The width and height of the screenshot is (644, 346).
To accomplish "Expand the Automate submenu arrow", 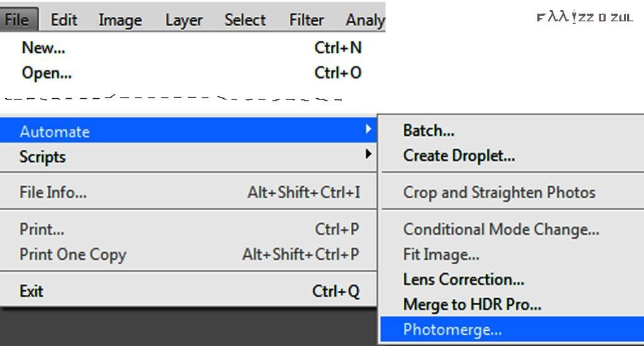I will [x=368, y=129].
